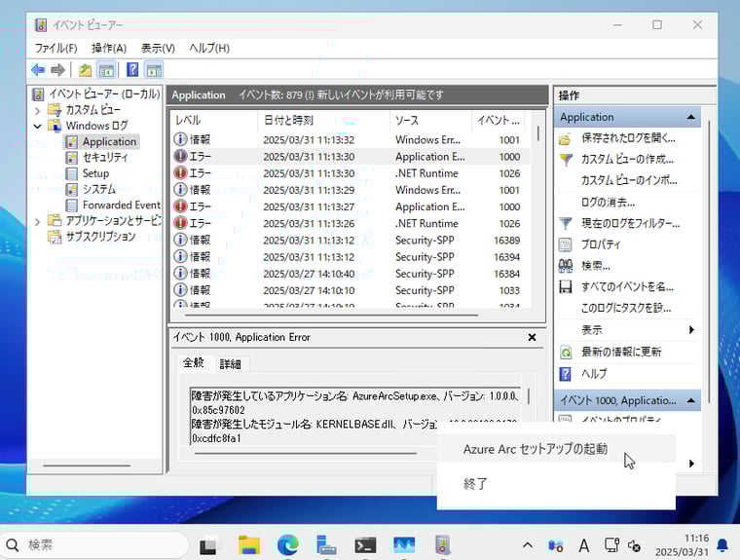Click the Forward arrow toolbar icon
The width and height of the screenshot is (740, 560).
[57, 70]
